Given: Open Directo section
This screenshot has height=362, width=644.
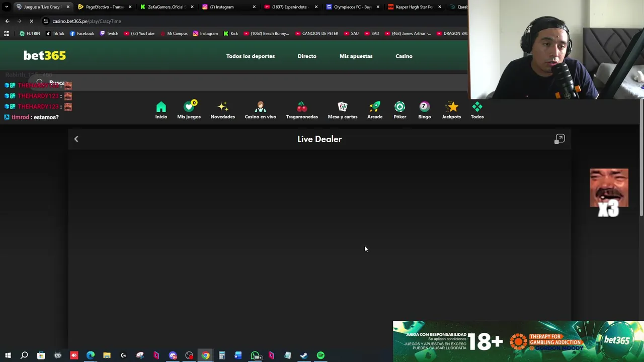Looking at the screenshot, I should [307, 56].
